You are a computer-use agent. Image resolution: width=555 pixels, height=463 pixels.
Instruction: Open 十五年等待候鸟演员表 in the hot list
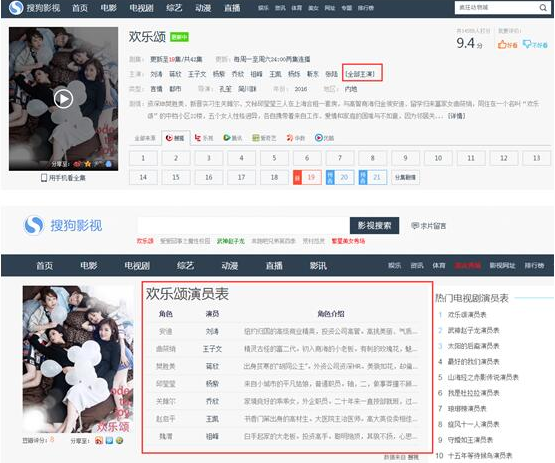pos(480,456)
